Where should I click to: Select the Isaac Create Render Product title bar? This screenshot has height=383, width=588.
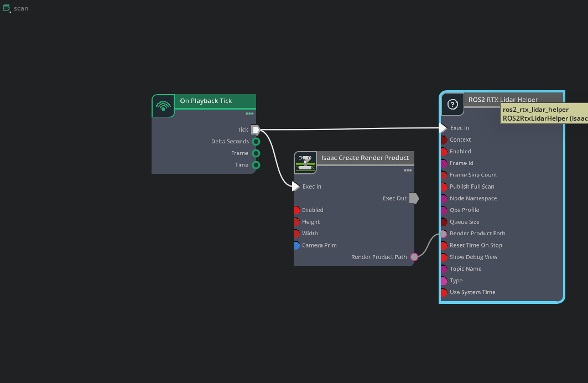(365, 158)
